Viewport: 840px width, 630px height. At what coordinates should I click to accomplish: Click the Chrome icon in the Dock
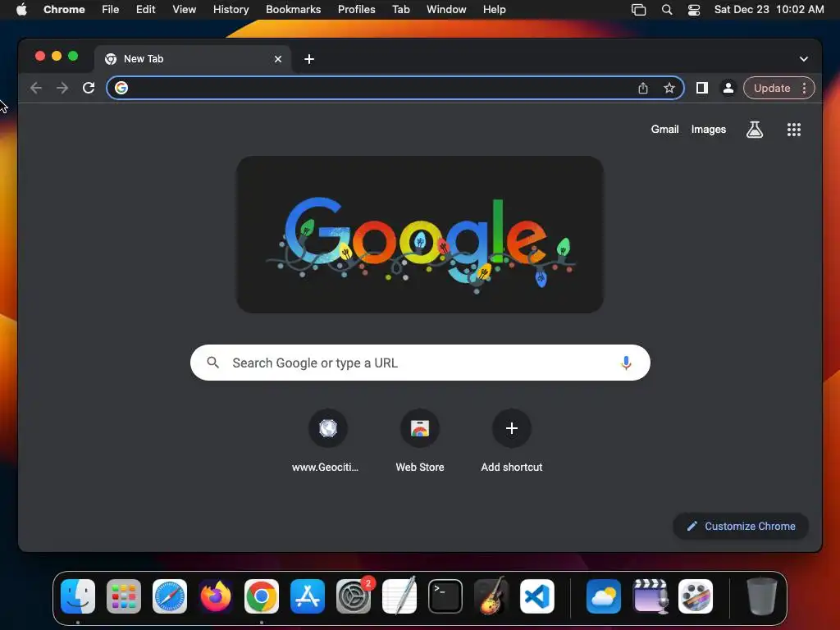coord(262,596)
